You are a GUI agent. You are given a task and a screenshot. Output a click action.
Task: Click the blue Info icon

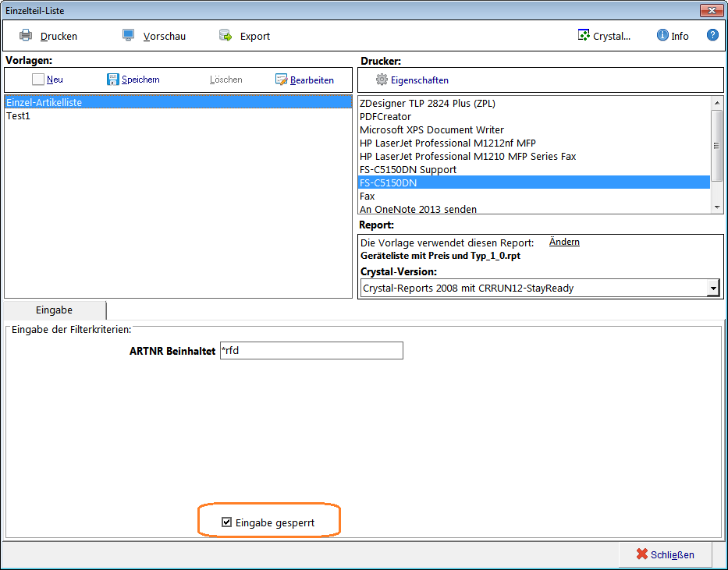coord(662,35)
